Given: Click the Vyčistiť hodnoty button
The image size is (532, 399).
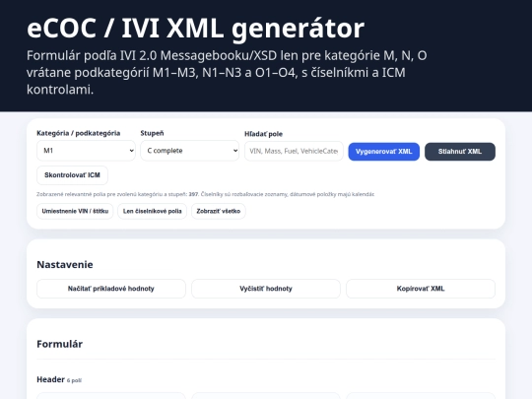Looking at the screenshot, I should click(x=266, y=289).
